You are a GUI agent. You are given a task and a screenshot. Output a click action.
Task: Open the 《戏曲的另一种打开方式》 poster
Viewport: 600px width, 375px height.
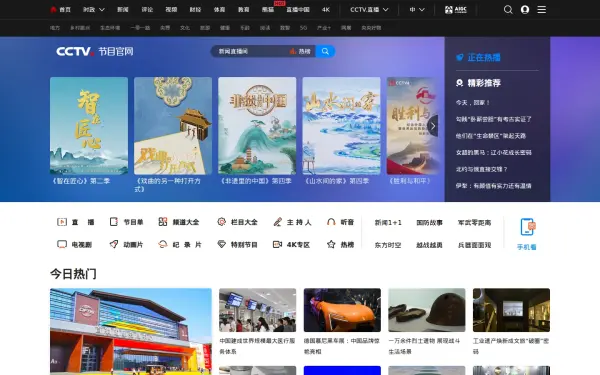pos(173,126)
